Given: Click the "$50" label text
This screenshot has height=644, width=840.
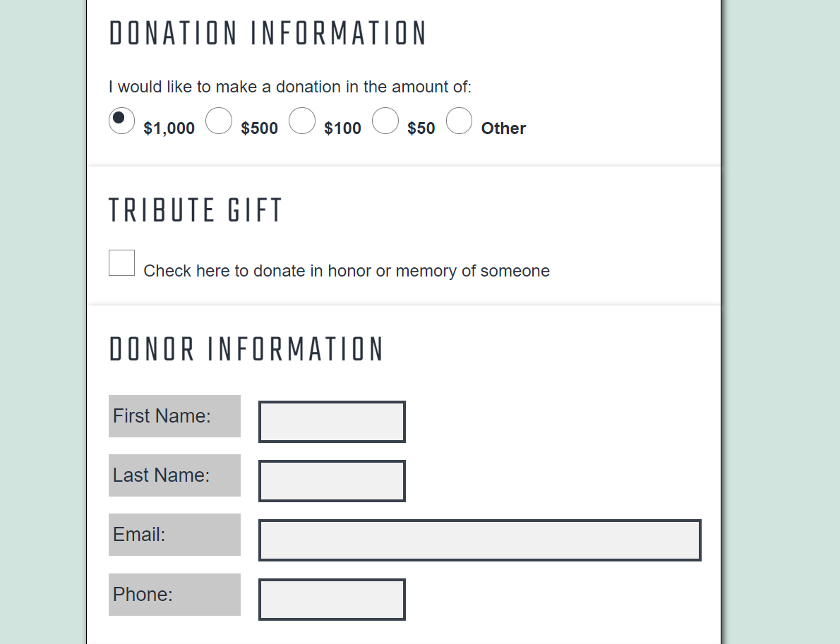Looking at the screenshot, I should pyautogui.click(x=421, y=128).
